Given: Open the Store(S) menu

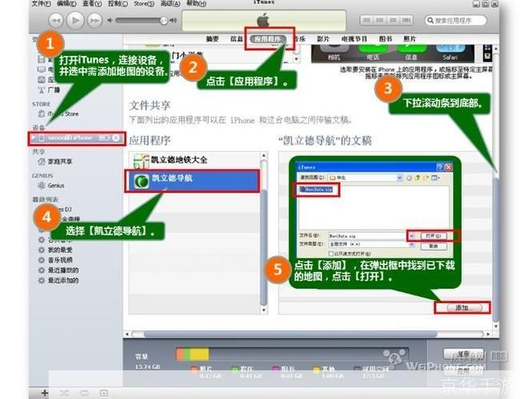Looking at the screenshot, I should click(x=144, y=4).
